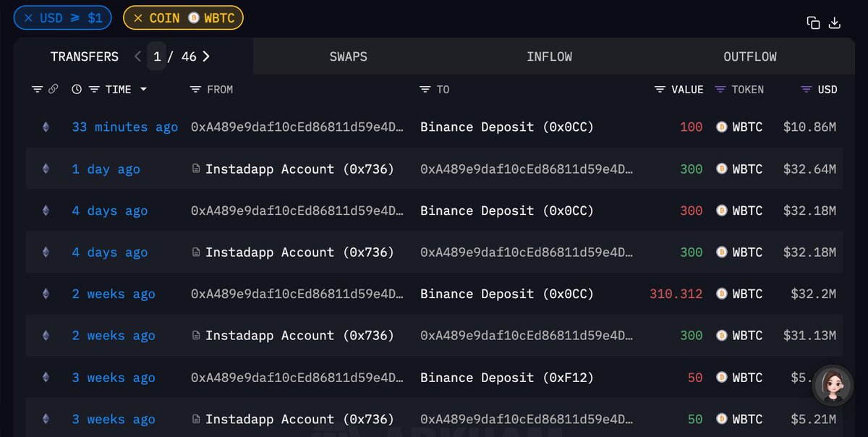The image size is (868, 437).
Task: Click the WBTC token label in the $32.64M row
Action: coord(746,169)
